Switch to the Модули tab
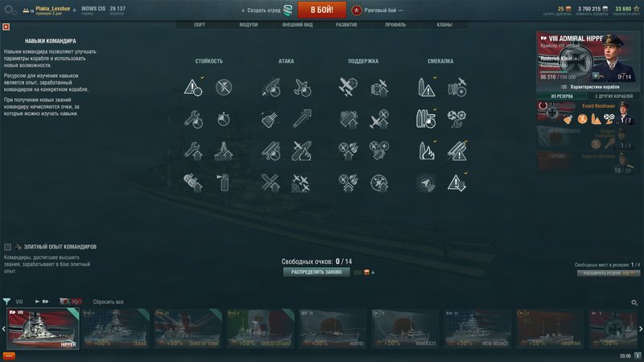The image size is (644, 362). point(249,25)
